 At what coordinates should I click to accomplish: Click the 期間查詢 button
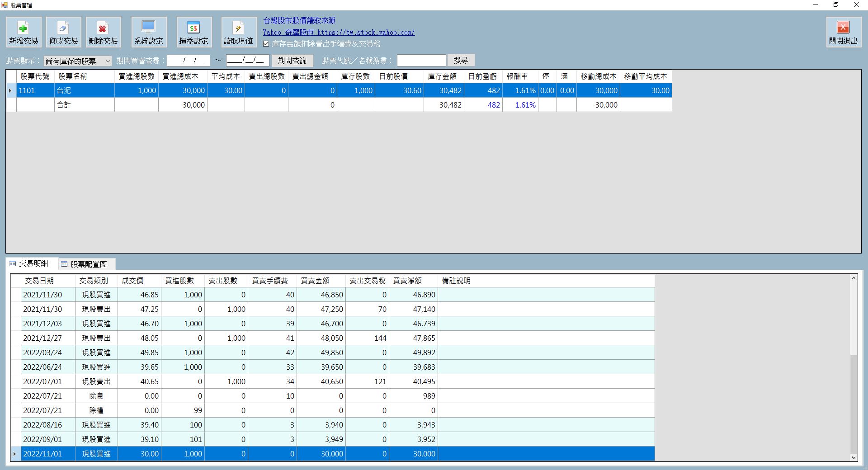[292, 61]
